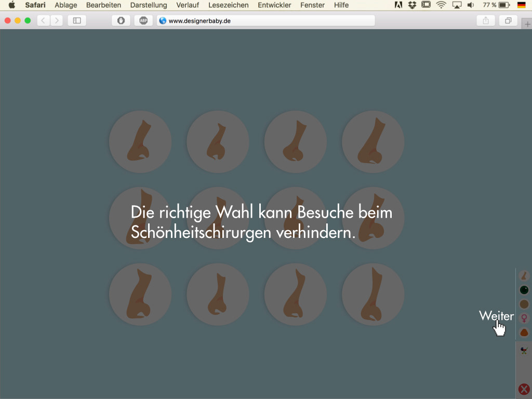Click the site globe icon in address bar

point(163,21)
